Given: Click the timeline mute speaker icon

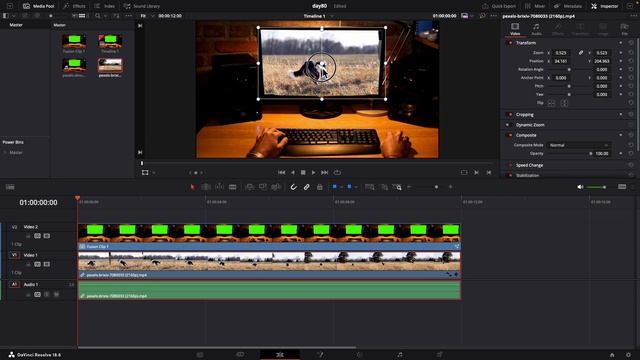Looking at the screenshot, I should [x=580, y=187].
